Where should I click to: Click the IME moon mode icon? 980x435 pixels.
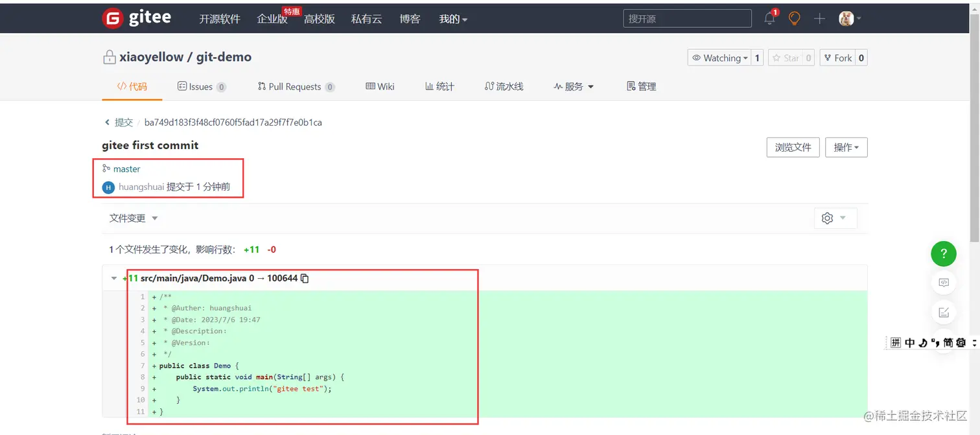pyautogui.click(x=923, y=342)
